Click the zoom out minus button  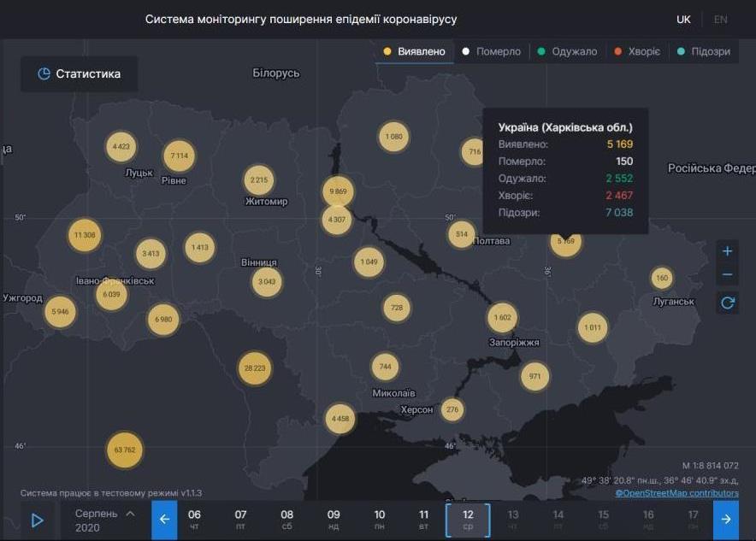(727, 275)
